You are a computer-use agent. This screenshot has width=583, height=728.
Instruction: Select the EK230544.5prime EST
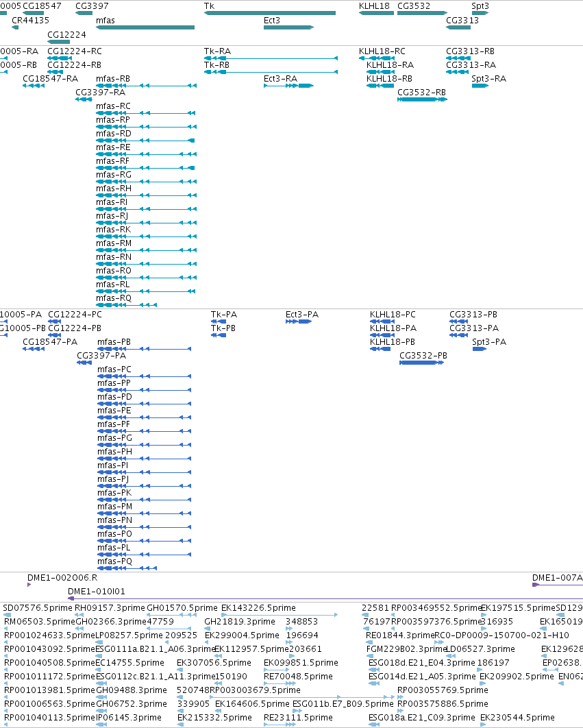[483, 725]
